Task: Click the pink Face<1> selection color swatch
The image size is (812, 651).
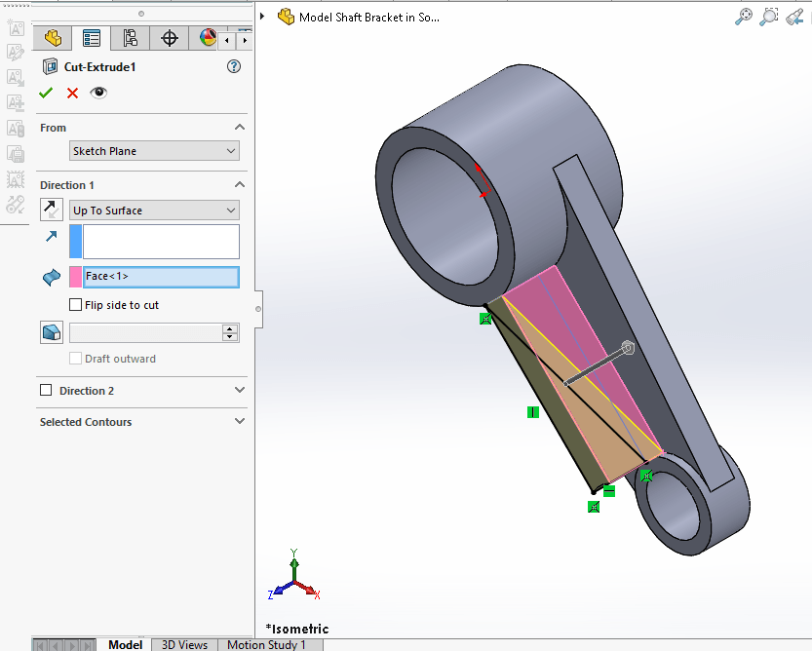Action: [x=75, y=277]
